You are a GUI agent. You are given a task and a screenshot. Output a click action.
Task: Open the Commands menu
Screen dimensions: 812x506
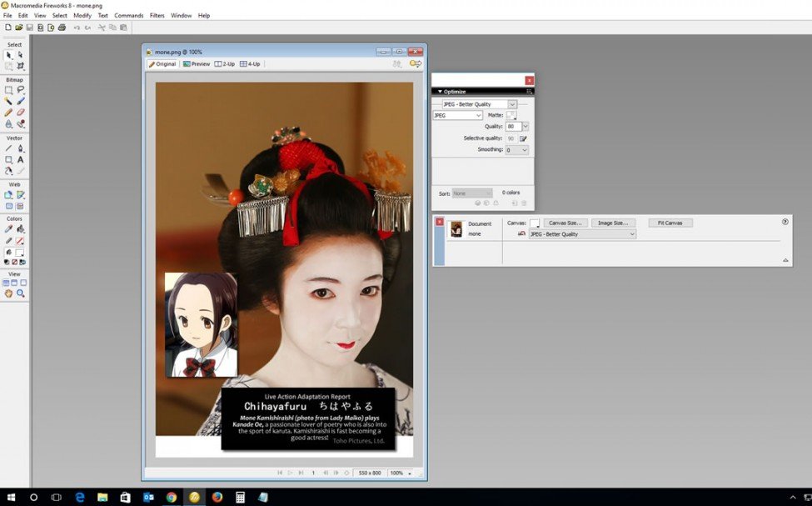pos(129,16)
